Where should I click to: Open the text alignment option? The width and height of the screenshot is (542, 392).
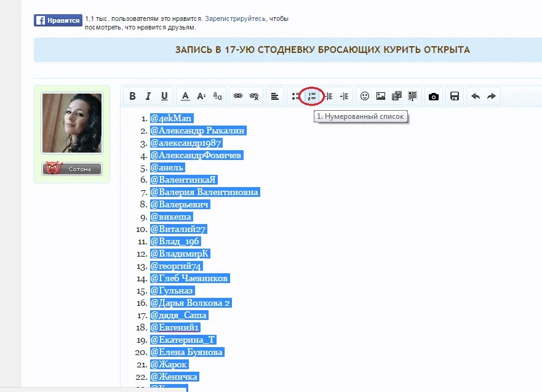pos(274,96)
